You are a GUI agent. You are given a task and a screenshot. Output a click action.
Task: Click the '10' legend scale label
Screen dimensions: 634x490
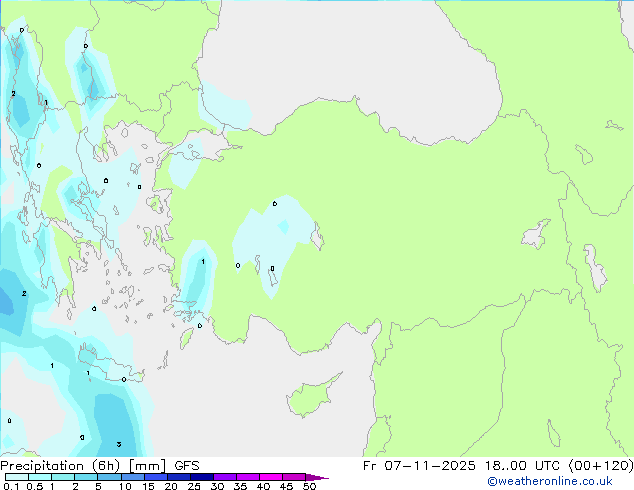(x=125, y=486)
